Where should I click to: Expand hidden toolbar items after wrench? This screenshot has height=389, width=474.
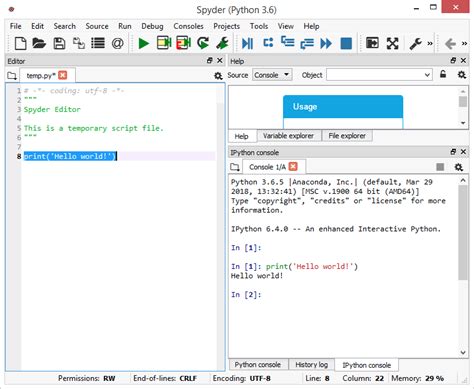pos(430,43)
